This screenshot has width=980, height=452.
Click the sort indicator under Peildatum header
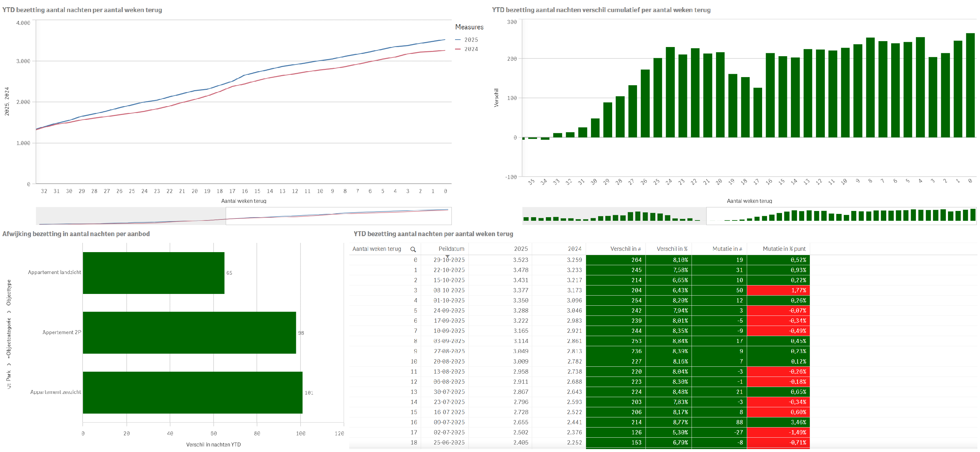[448, 256]
